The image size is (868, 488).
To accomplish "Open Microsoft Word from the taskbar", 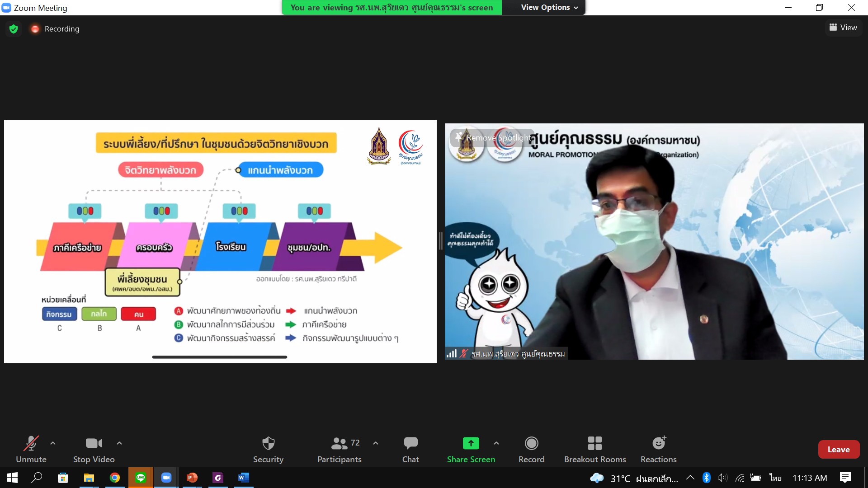I will tap(244, 478).
